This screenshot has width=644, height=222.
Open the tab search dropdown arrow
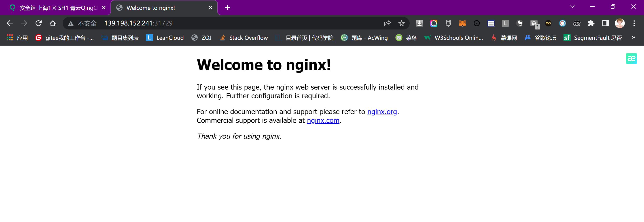[x=572, y=7]
